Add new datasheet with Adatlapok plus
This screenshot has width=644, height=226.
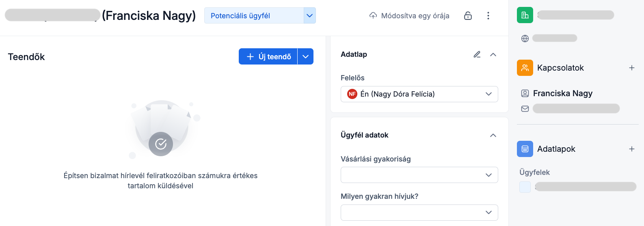click(631, 149)
